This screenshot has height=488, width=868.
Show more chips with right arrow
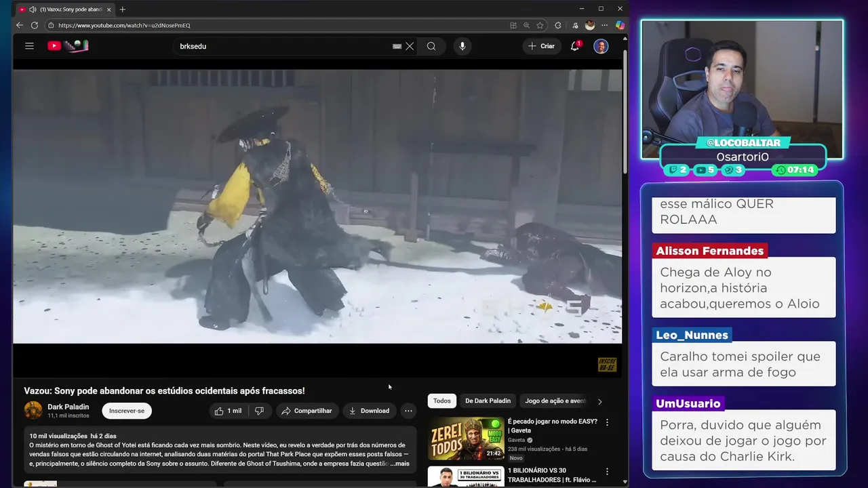click(x=599, y=401)
